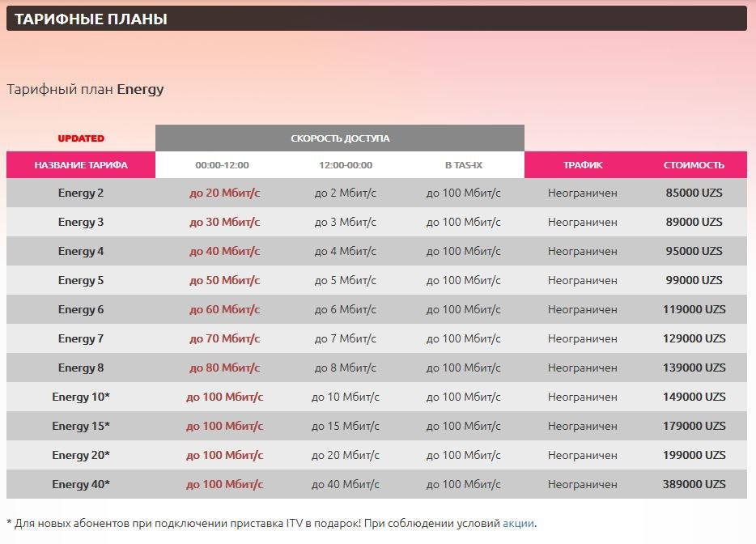Select the Energy 15* tariff name
This screenshot has height=544, width=756.
81,426
